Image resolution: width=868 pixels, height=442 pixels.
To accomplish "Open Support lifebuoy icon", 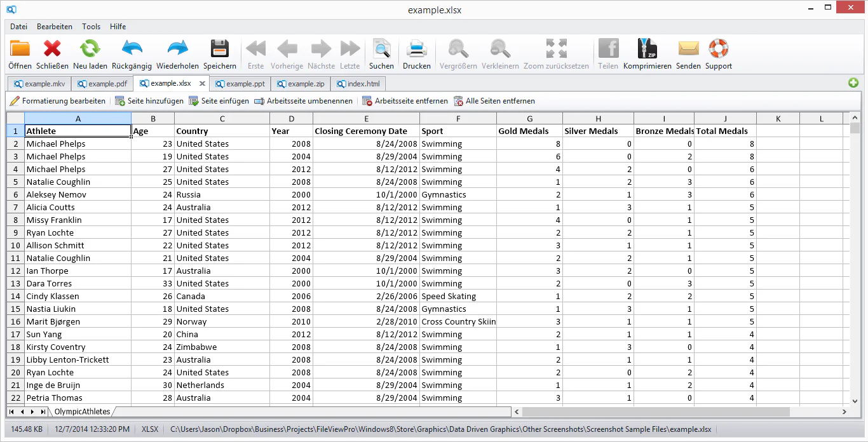I will 719,49.
